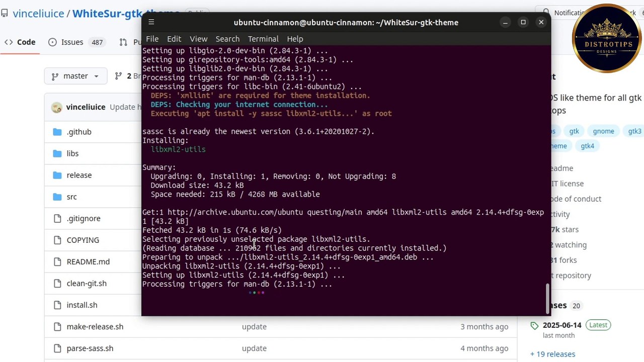The height and width of the screenshot is (362, 644).
Task: Open the Code of conduct link
Action: pos(576,199)
